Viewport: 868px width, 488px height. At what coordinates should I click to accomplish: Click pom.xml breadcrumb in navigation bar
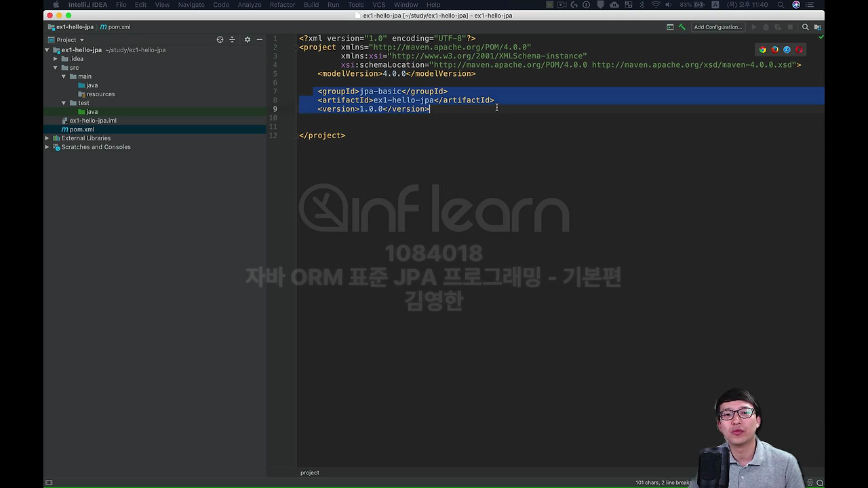(x=115, y=27)
